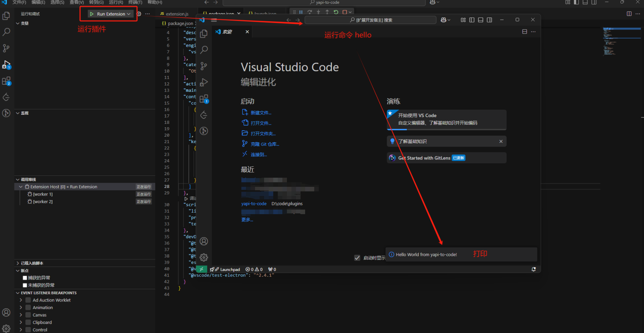644x333 pixels.
Task: Stop debugging with the red square icon
Action: click(345, 12)
